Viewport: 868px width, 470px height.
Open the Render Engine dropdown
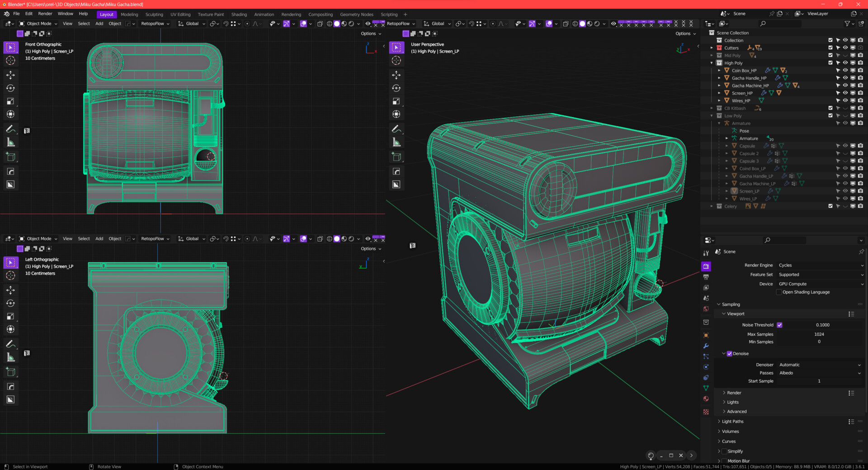coord(820,265)
